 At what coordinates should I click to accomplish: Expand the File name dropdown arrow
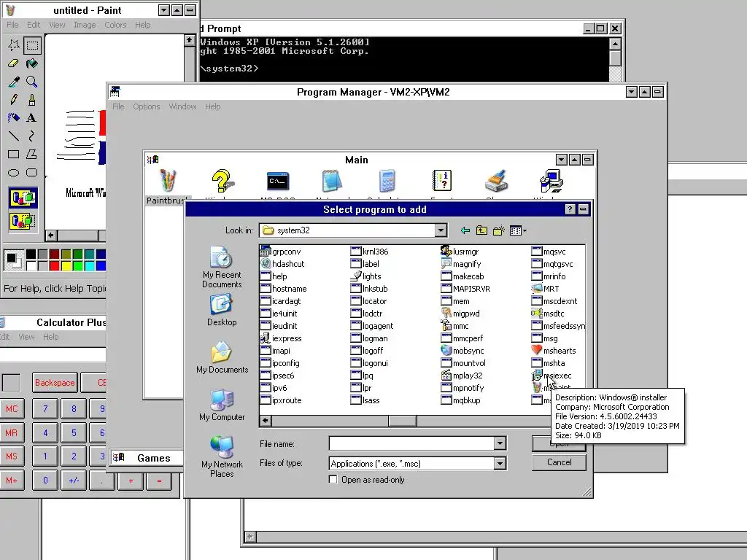tap(499, 444)
